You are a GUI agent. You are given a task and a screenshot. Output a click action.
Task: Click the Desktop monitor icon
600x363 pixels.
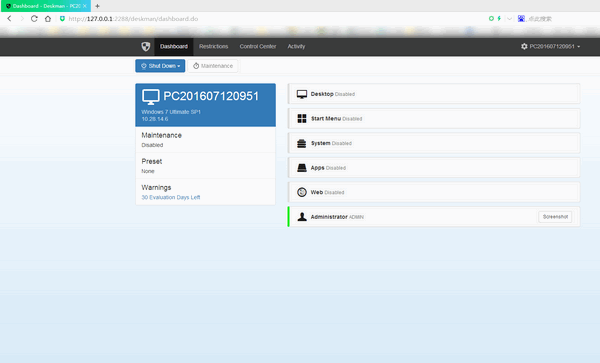[x=302, y=94]
